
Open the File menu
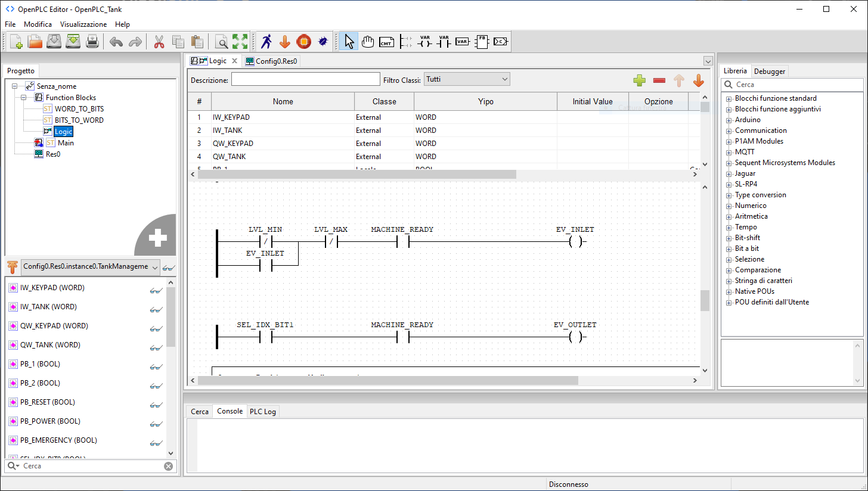click(x=10, y=24)
